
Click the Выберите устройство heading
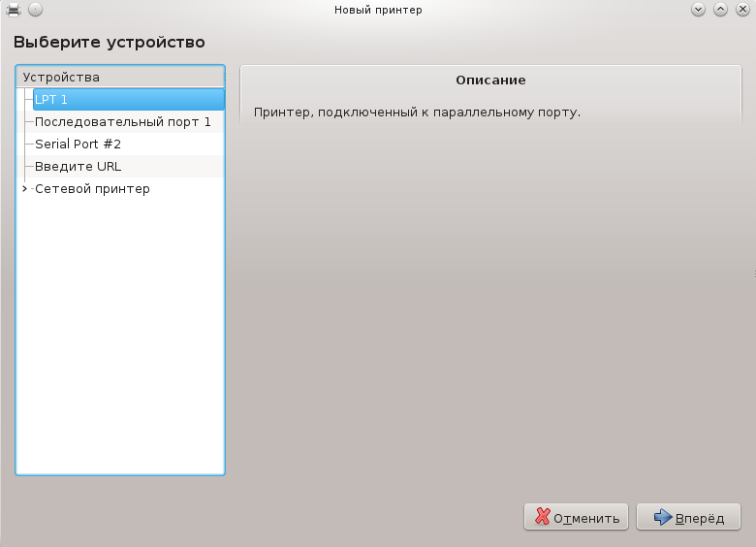click(x=110, y=43)
